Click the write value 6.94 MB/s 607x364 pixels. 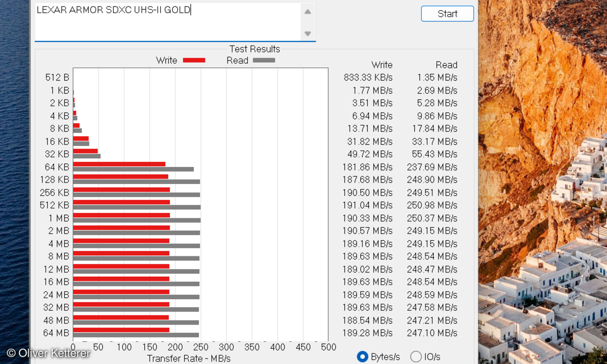pos(372,116)
